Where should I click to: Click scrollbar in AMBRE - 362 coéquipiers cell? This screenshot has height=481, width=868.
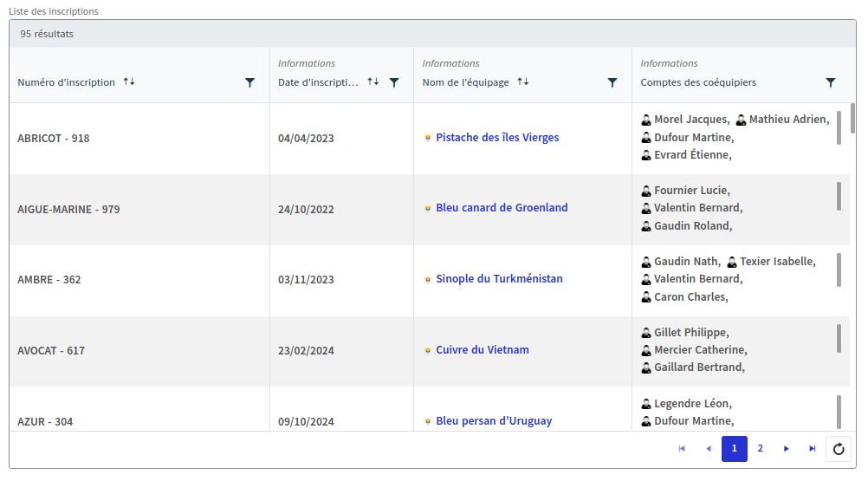[x=839, y=270]
